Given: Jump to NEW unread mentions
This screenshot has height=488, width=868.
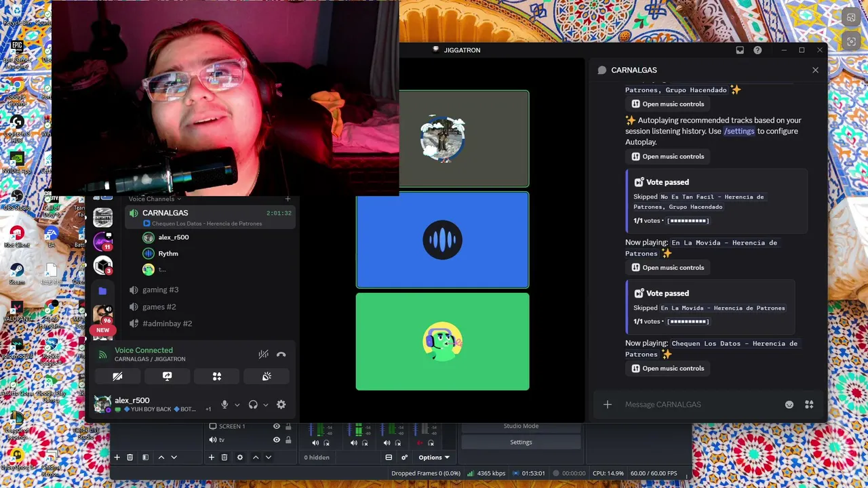Looking at the screenshot, I should pyautogui.click(x=102, y=330).
